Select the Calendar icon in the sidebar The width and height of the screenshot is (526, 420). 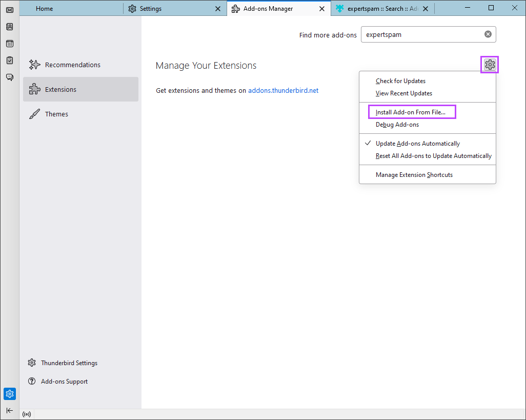click(9, 43)
